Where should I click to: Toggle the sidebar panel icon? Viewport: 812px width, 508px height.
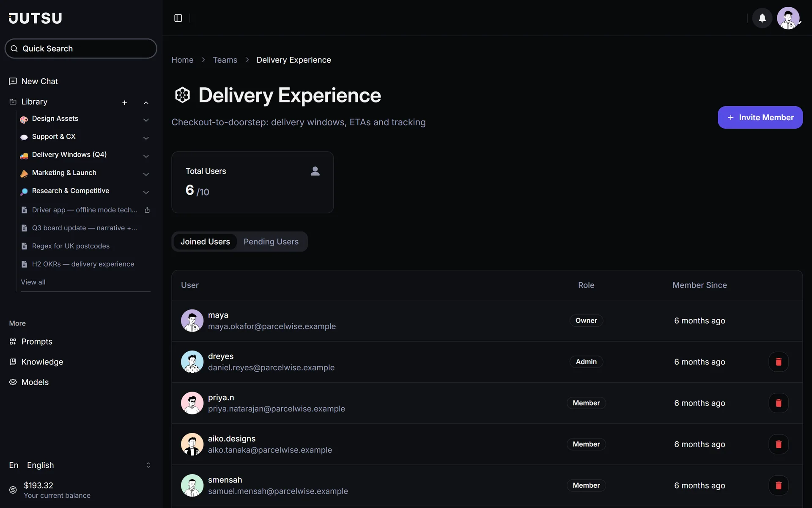click(x=178, y=18)
